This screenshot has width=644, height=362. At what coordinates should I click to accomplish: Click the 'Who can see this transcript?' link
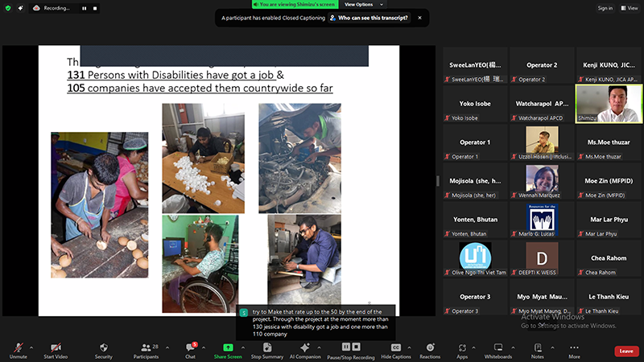click(373, 17)
